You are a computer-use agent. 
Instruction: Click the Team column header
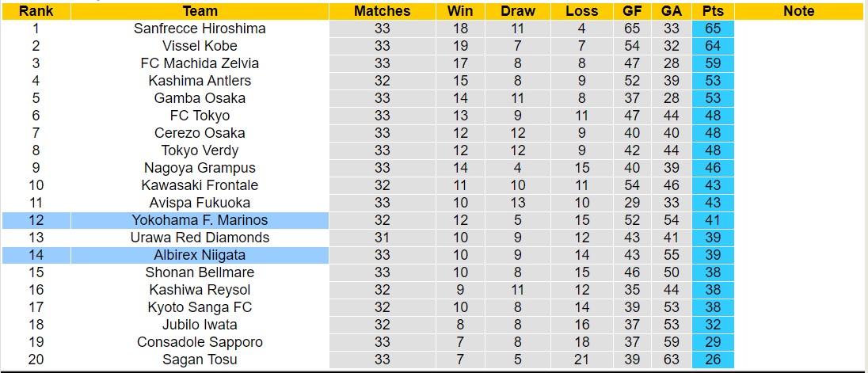pos(200,11)
